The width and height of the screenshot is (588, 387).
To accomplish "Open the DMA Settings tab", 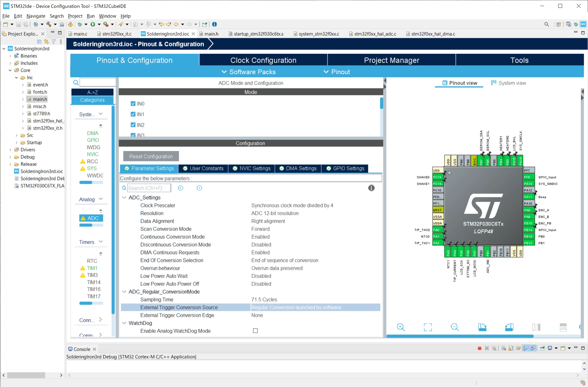I will click(x=298, y=168).
